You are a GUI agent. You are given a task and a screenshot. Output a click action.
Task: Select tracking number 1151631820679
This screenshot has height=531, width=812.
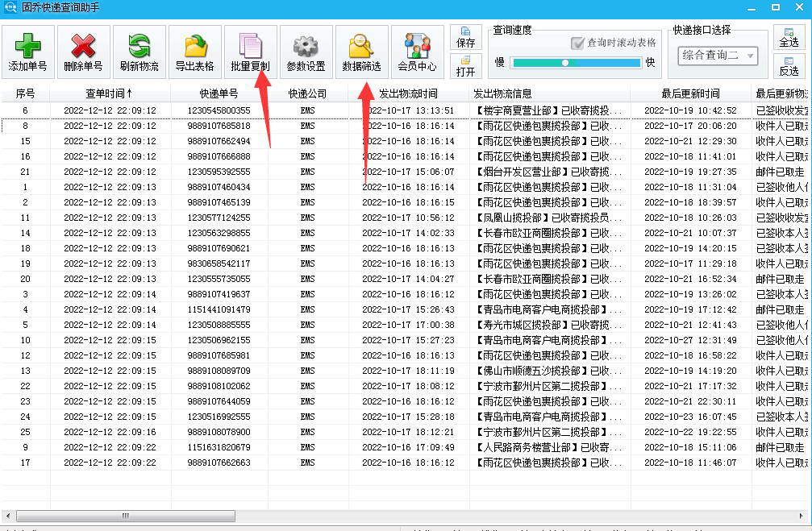click(x=219, y=447)
